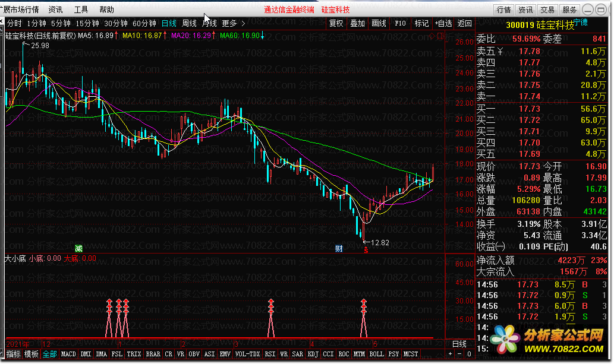Open the 资讯 button at top right
Viewport: 614px width, 364px height.
coord(525,10)
